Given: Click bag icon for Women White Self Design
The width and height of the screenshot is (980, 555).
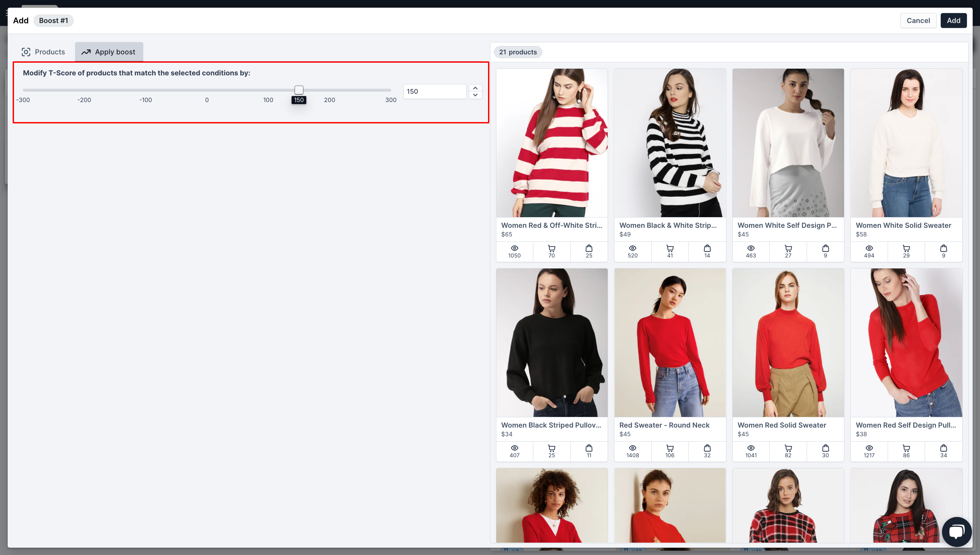Looking at the screenshot, I should [825, 248].
